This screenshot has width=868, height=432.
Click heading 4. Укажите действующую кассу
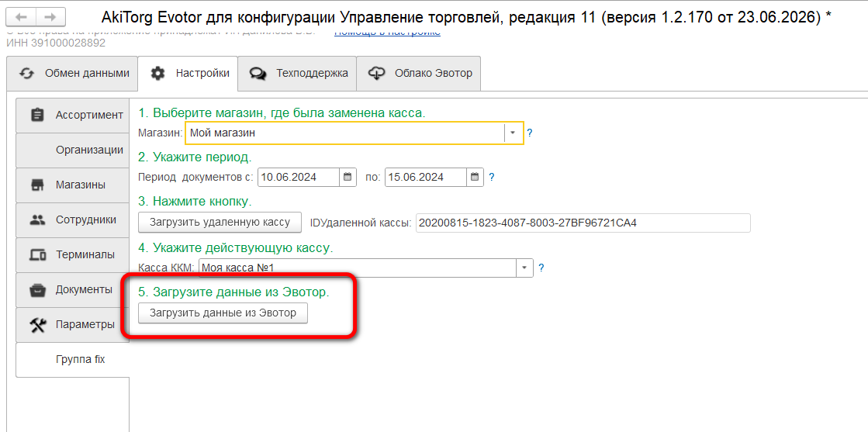point(236,247)
